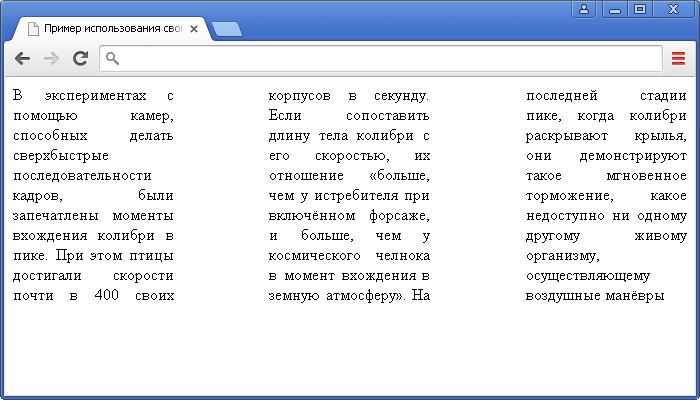Close the browser window
Screen dimensions: 700x400
[673, 9]
